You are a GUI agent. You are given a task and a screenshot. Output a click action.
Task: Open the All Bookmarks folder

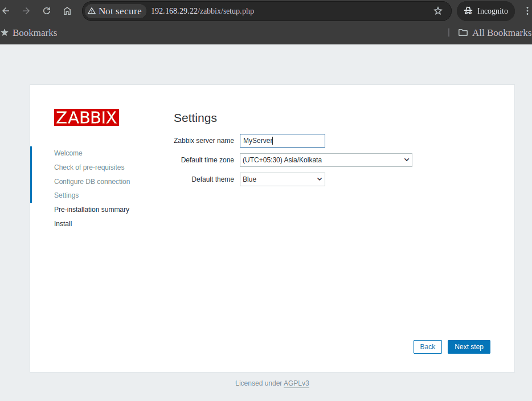[494, 32]
